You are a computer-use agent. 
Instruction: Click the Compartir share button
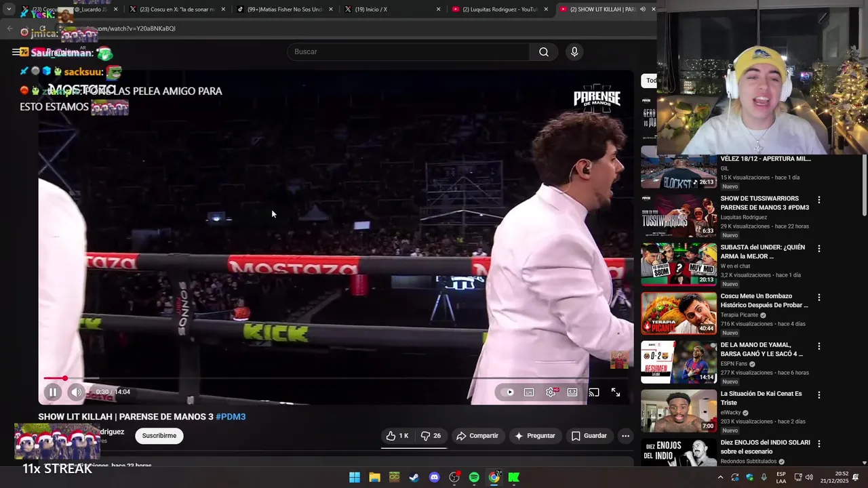[477, 436]
